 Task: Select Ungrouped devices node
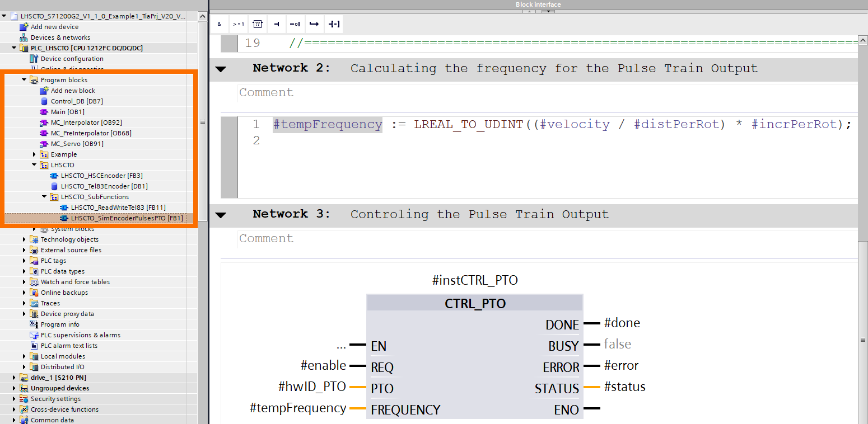[x=60, y=388]
